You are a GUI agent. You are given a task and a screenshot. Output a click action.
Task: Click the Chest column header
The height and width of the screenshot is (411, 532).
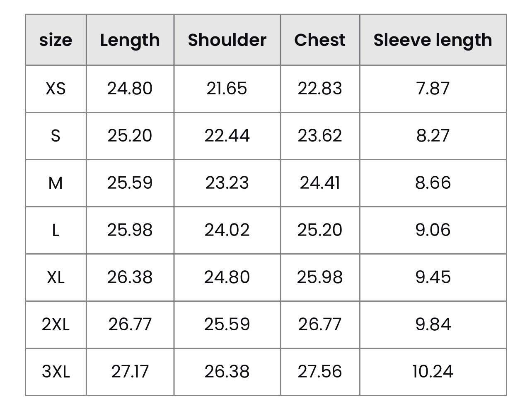320,40
